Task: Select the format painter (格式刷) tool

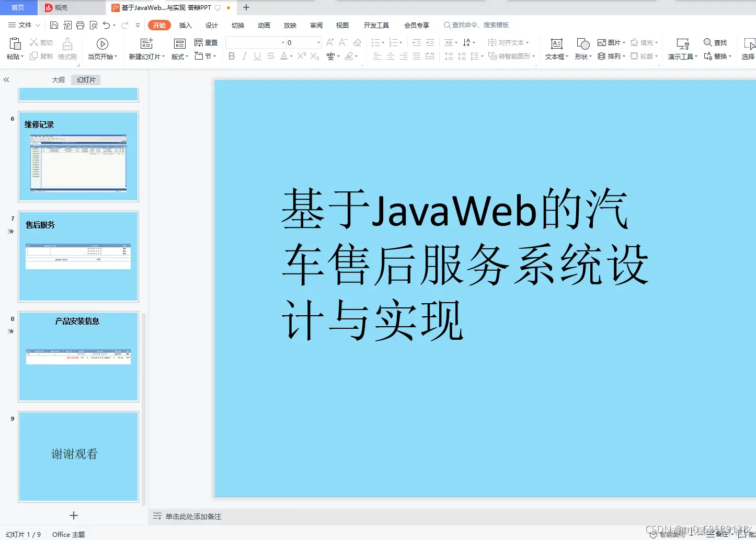Action: 67,49
